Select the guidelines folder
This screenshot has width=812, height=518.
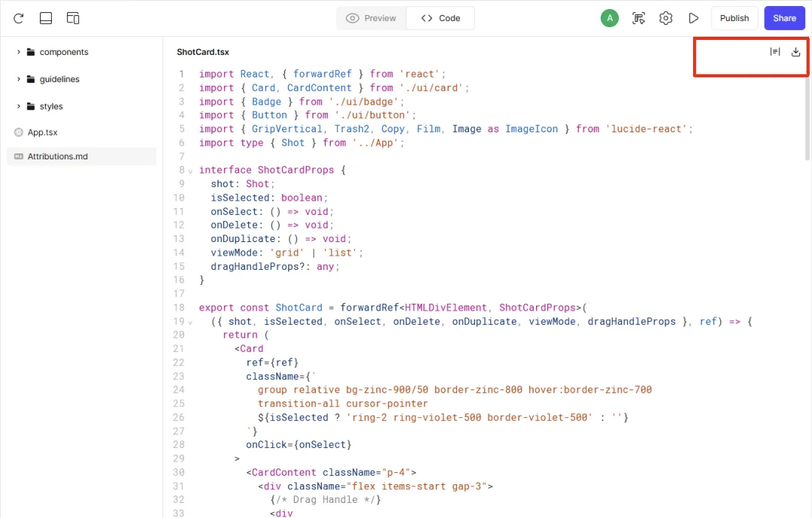(x=59, y=79)
